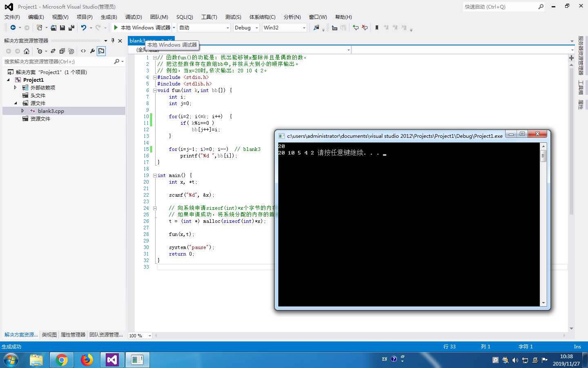
Task: Open the 工具(T) menu
Action: [x=209, y=17]
